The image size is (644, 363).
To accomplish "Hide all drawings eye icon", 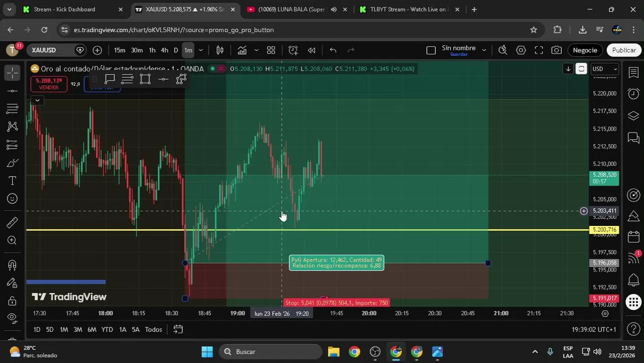I will click(13, 318).
